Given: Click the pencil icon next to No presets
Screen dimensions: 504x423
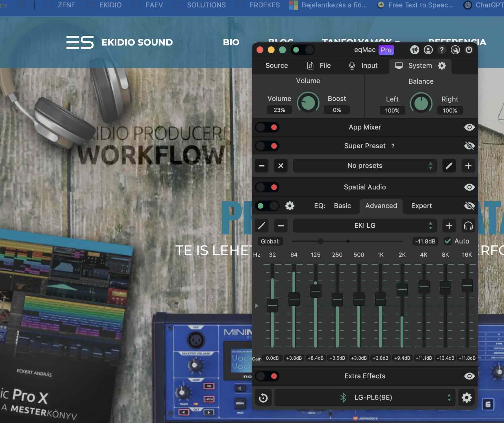Looking at the screenshot, I should [449, 166].
